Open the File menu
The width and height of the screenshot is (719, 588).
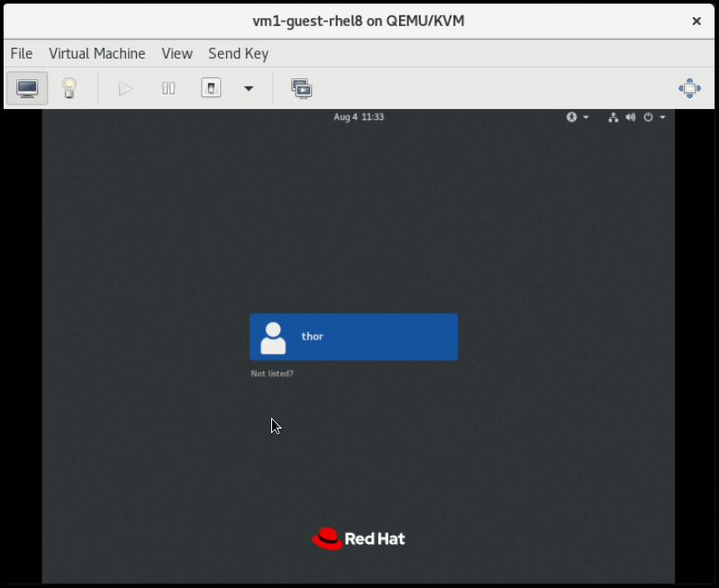coord(21,53)
